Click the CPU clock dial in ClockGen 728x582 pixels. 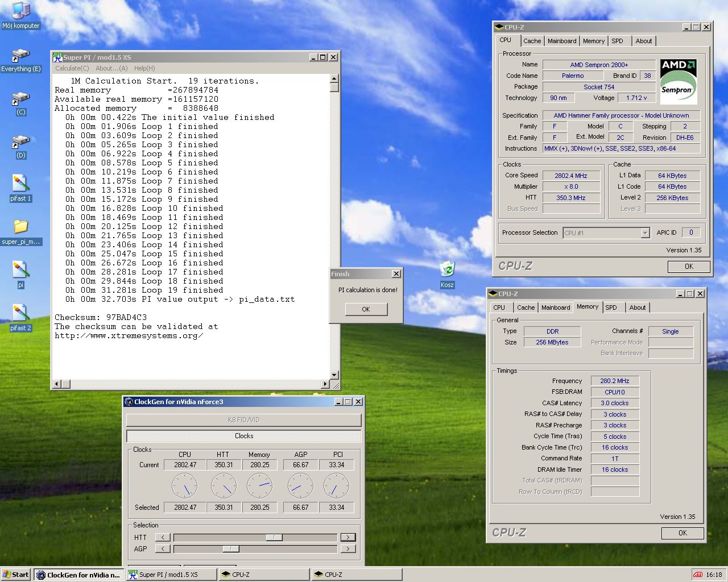click(185, 486)
